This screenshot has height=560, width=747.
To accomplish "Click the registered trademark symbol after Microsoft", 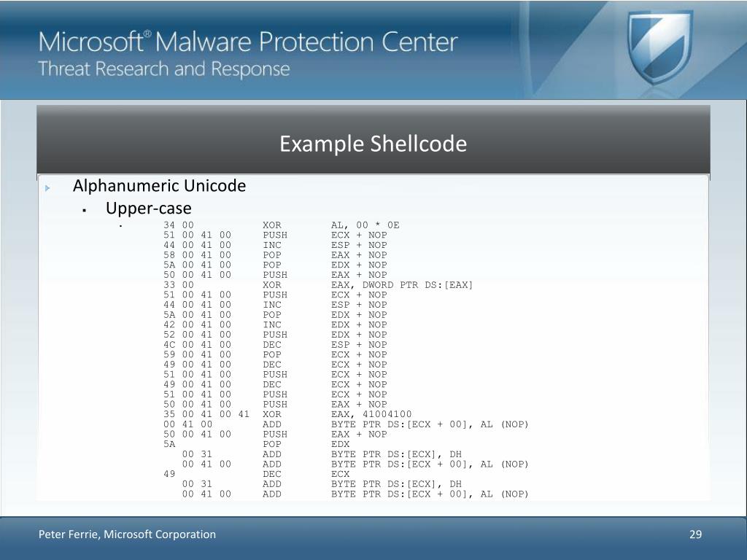I will tap(147, 34).
